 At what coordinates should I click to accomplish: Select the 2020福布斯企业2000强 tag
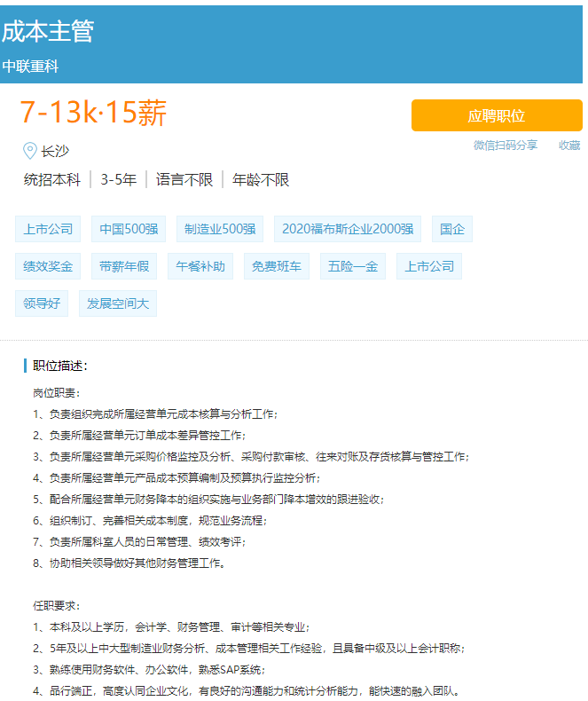click(x=348, y=229)
